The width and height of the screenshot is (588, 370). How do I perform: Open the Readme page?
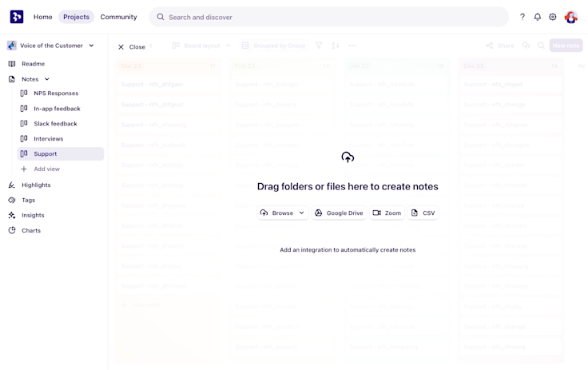tap(33, 64)
